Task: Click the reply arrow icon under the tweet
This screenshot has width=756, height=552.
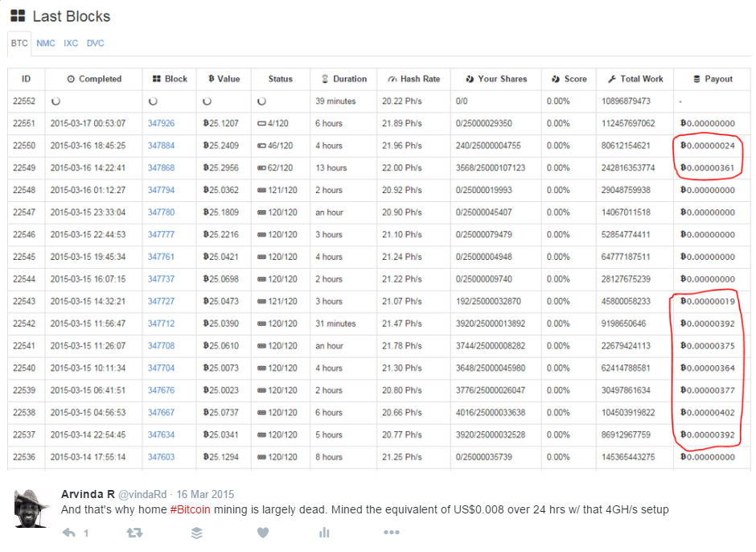Action: [x=69, y=533]
